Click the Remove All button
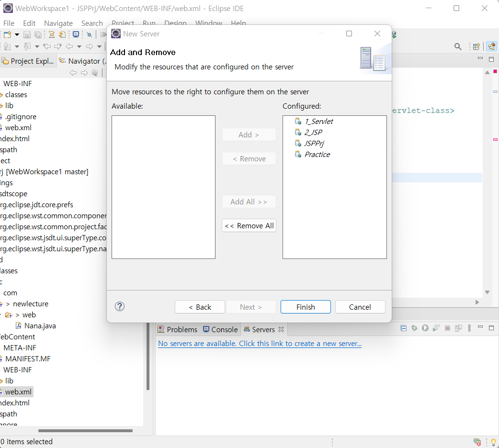Image resolution: width=499 pixels, height=448 pixels. click(249, 225)
